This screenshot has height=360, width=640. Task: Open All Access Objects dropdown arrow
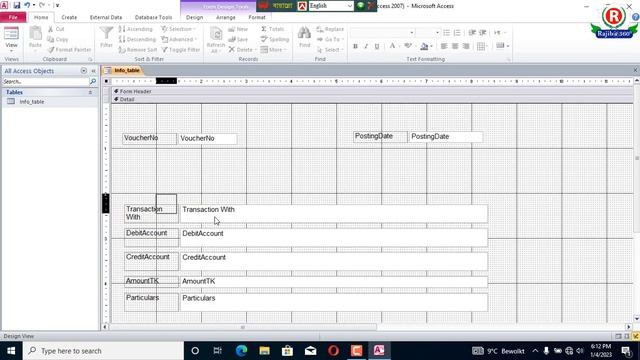click(84, 71)
